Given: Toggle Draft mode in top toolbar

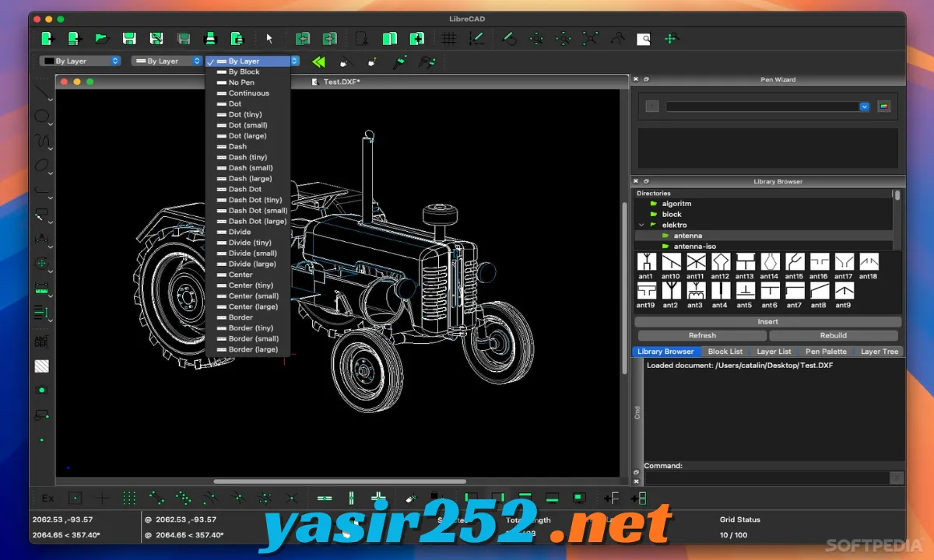Looking at the screenshot, I should click(477, 37).
